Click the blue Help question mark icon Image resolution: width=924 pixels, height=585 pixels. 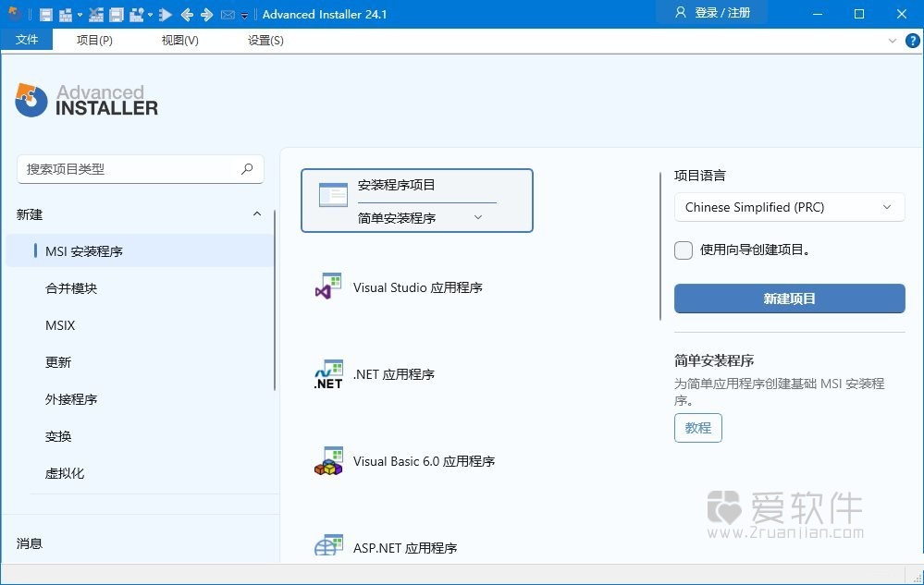[912, 41]
